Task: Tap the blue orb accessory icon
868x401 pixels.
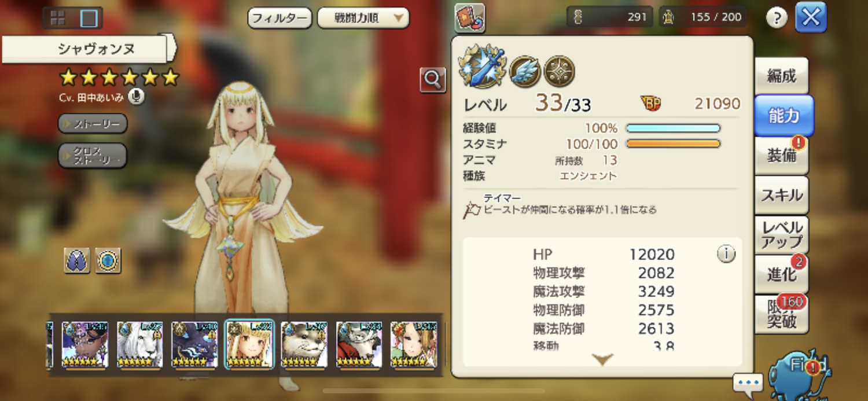Action: [108, 261]
